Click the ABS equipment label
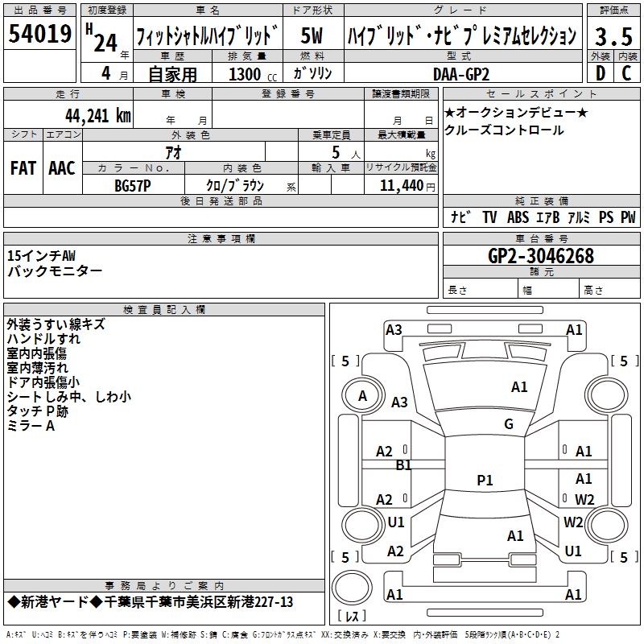The width and height of the screenshot is (644, 644). [518, 217]
